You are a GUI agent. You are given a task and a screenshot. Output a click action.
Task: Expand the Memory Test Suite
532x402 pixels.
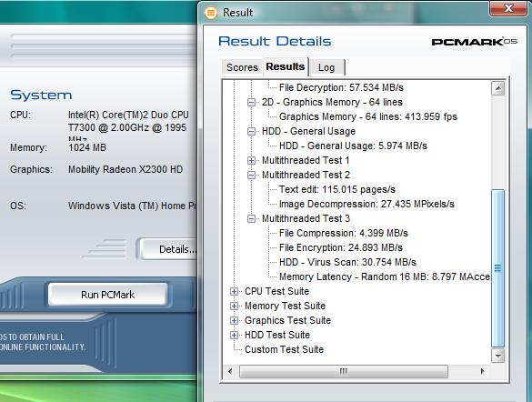tap(234, 306)
